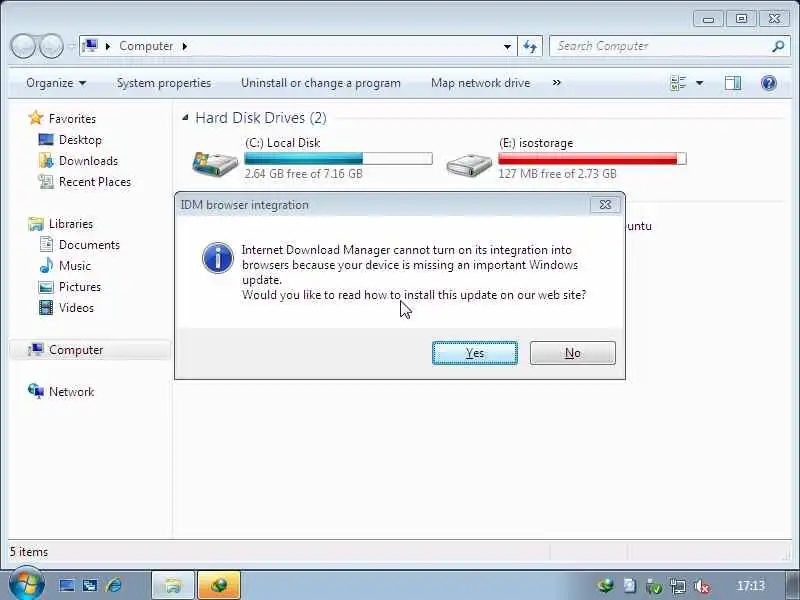Viewport: 800px width, 600px height.
Task: Toggle the preview pane icon
Action: [733, 83]
